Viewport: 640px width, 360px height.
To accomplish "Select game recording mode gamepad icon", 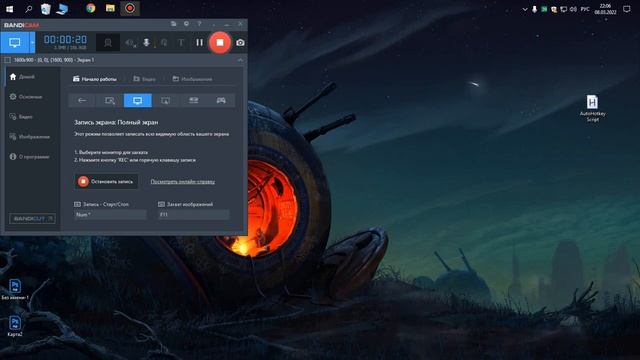I will (221, 100).
